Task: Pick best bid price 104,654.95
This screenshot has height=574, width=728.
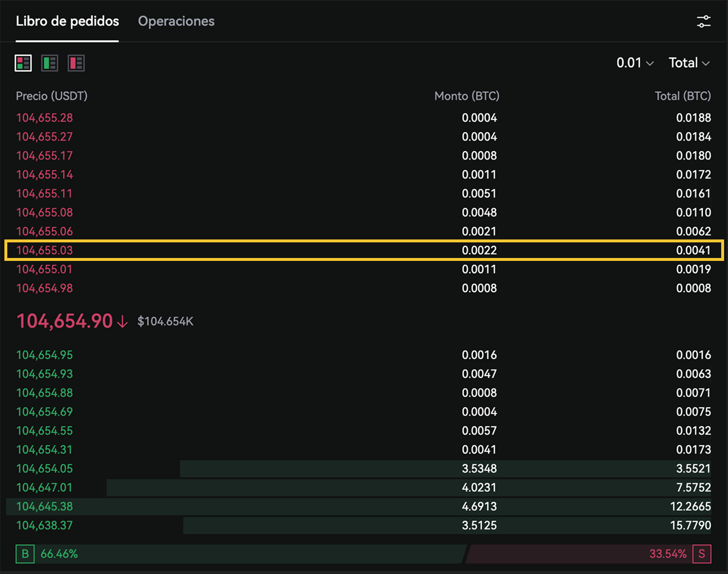Action: coord(44,355)
